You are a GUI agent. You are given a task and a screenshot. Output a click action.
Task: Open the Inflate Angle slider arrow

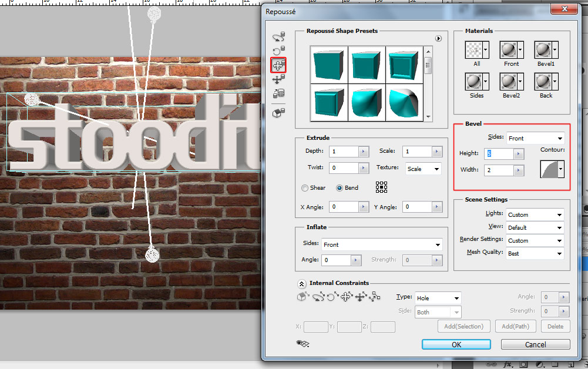(x=356, y=260)
